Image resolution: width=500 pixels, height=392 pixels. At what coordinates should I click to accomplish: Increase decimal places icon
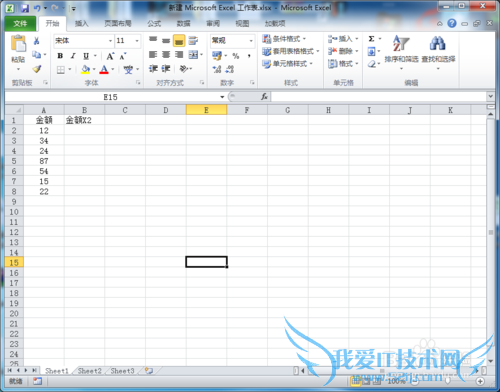click(x=217, y=69)
